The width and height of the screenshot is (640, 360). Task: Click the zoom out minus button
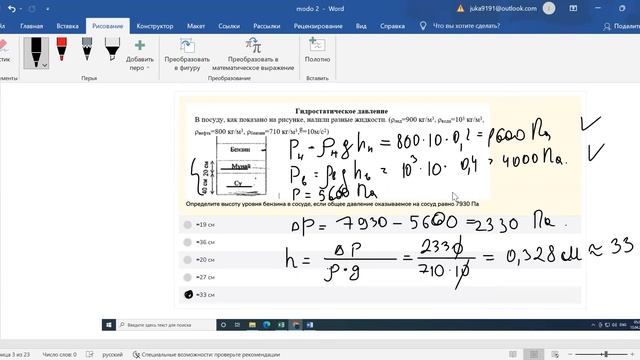[x=570, y=354]
